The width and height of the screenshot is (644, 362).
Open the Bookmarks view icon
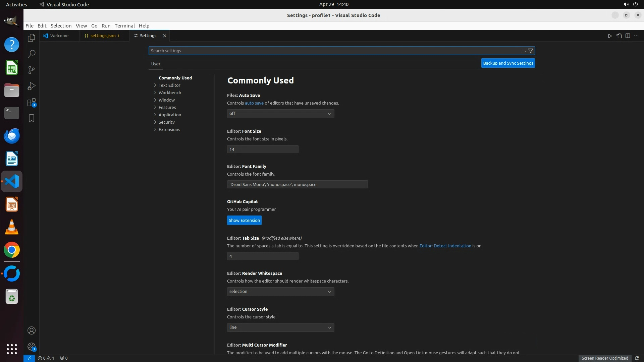pyautogui.click(x=31, y=118)
